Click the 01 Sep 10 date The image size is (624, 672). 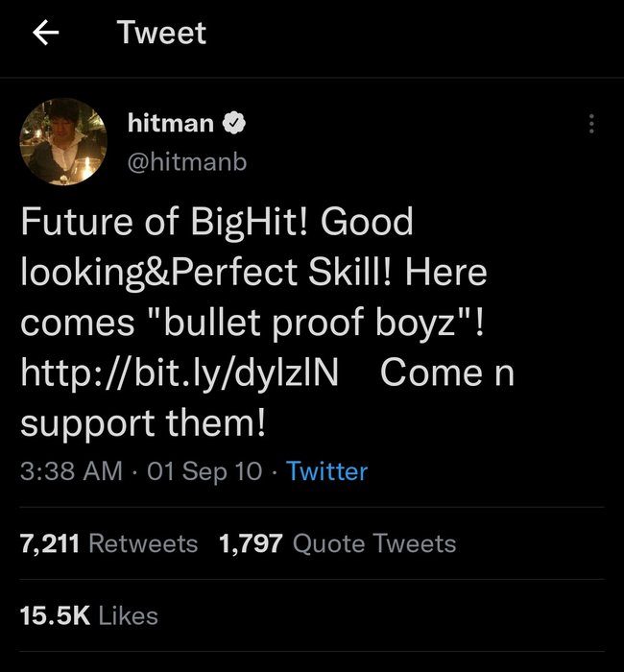[x=204, y=471]
